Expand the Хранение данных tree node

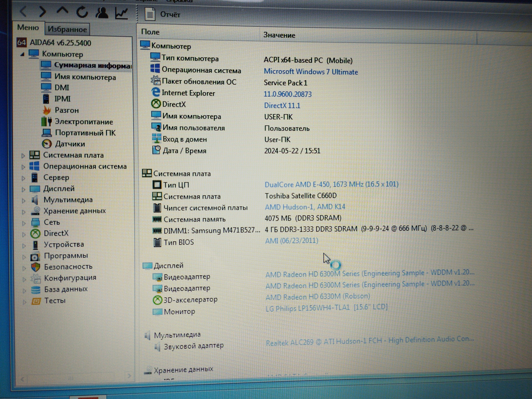coord(24,212)
